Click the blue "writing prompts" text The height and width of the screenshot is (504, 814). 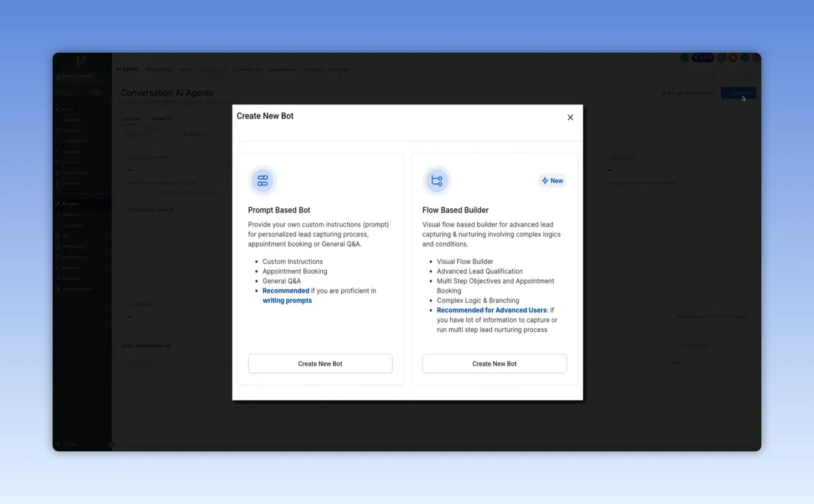[x=287, y=301]
